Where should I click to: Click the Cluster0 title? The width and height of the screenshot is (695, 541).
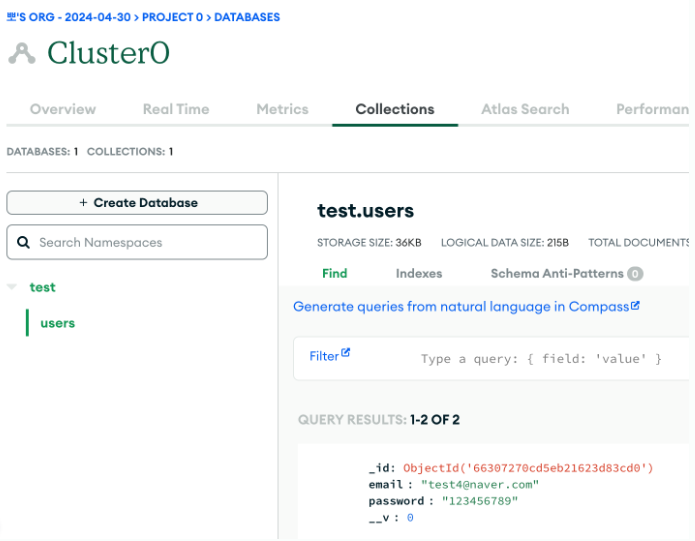(108, 53)
